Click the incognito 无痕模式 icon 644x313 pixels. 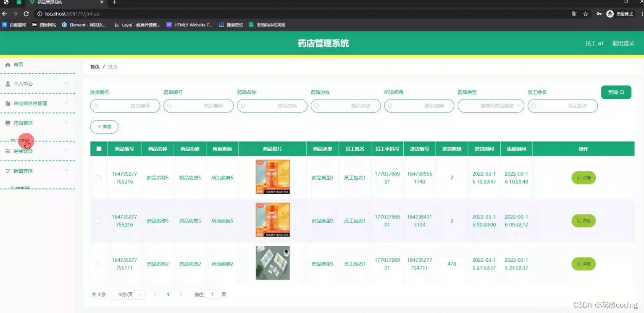pyautogui.click(x=610, y=14)
